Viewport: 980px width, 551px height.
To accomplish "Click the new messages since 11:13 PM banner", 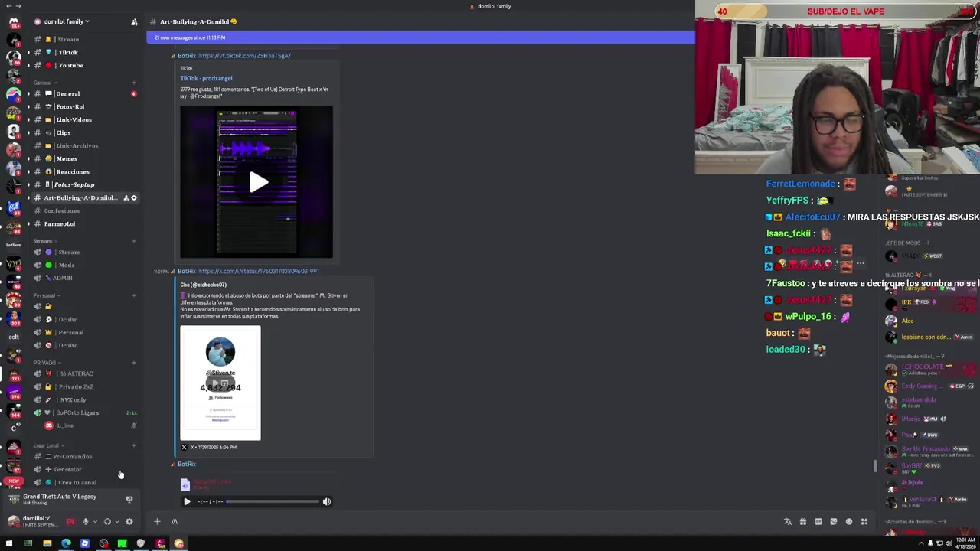I will point(420,37).
